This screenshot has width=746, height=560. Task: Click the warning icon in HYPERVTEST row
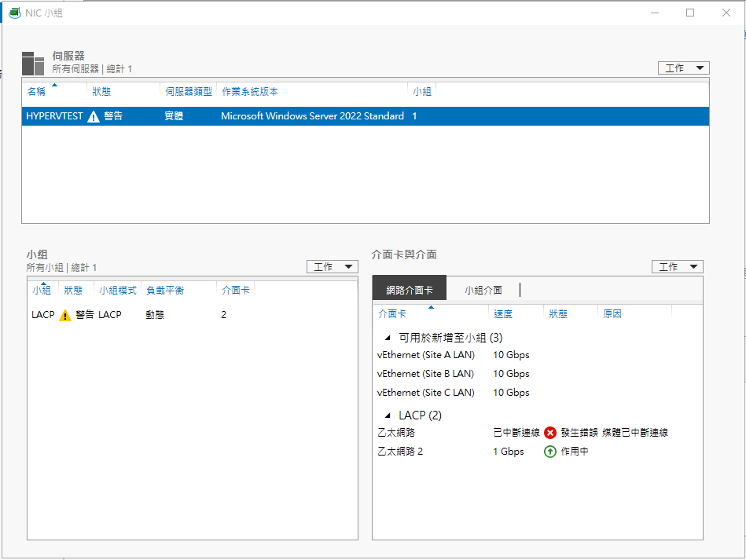coord(94,116)
